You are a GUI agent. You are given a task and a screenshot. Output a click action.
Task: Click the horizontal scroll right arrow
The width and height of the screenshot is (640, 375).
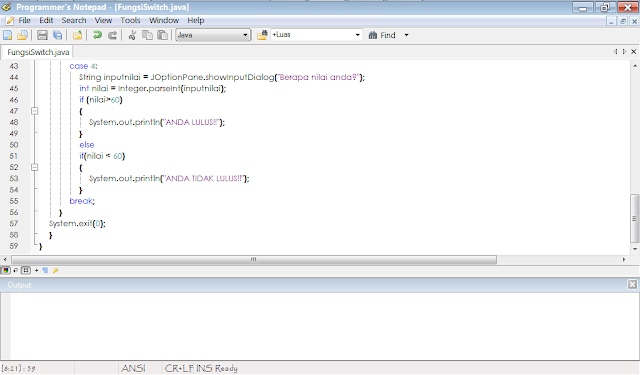pyautogui.click(x=624, y=260)
